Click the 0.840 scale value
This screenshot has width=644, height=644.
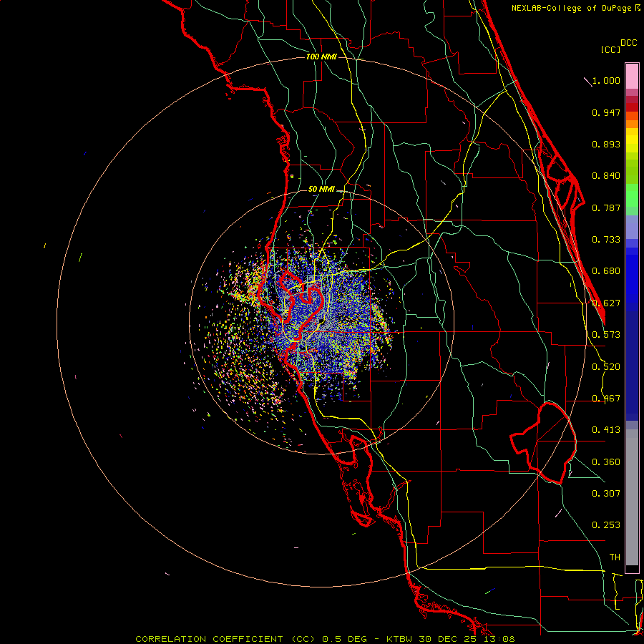(x=606, y=176)
